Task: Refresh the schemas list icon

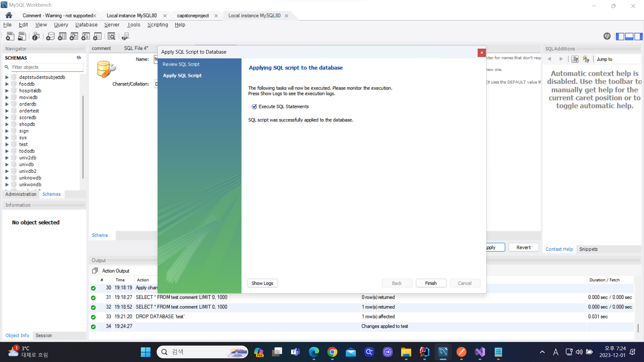Action: point(79,58)
